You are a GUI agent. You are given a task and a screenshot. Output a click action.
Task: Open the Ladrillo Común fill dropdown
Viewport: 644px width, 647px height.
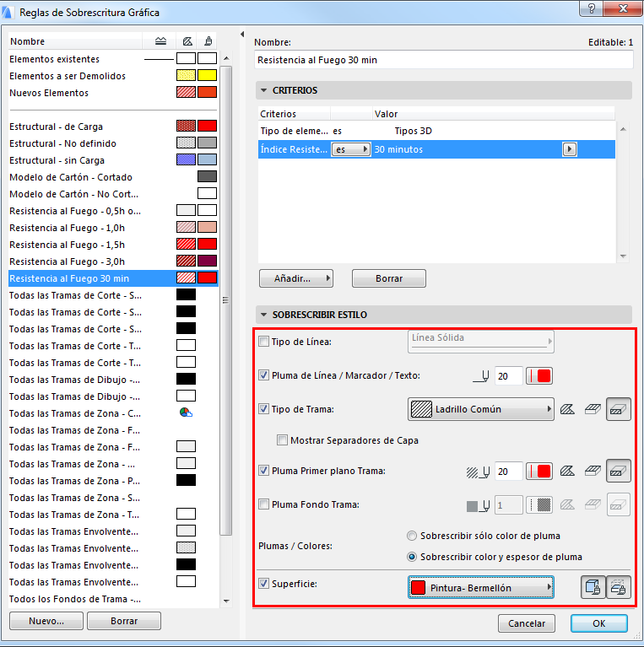[x=481, y=409]
